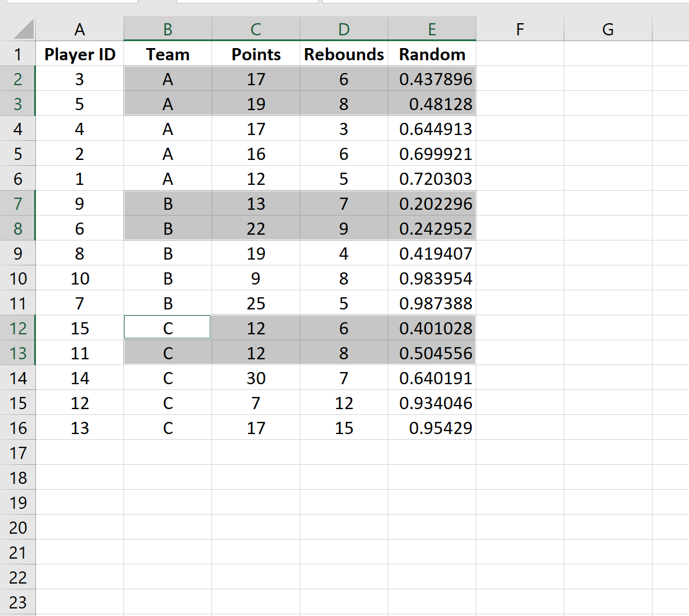Screen dimensions: 689x616
Task: Click the Points header cell
Action: tap(256, 54)
